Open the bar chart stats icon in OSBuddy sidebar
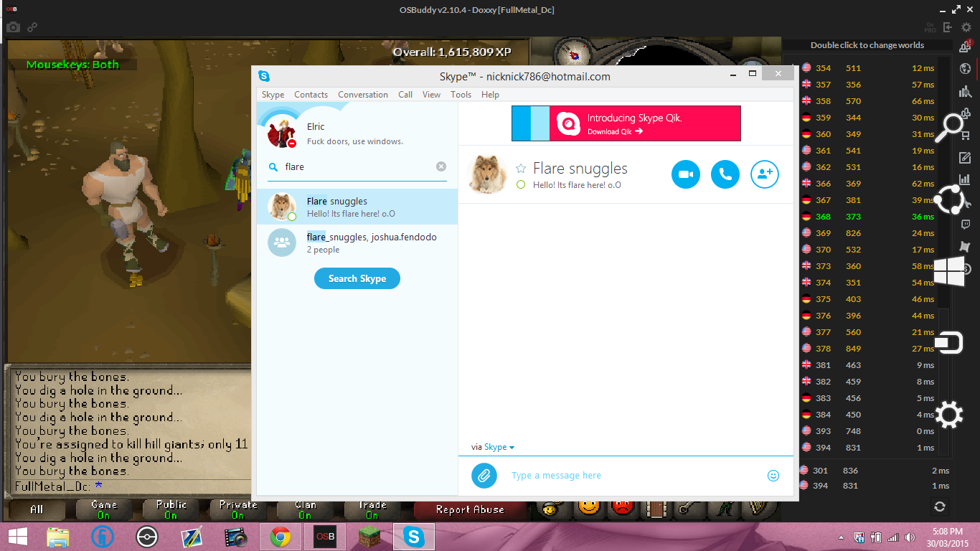This screenshot has height=551, width=980. (x=965, y=180)
